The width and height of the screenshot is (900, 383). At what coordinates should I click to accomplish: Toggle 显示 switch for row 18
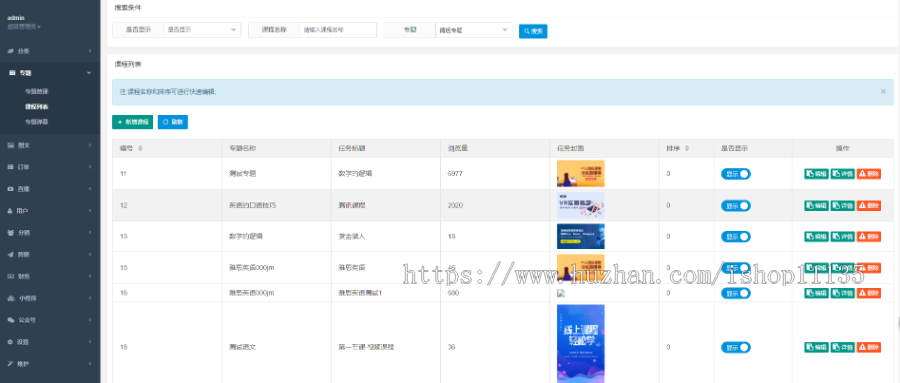click(x=736, y=347)
